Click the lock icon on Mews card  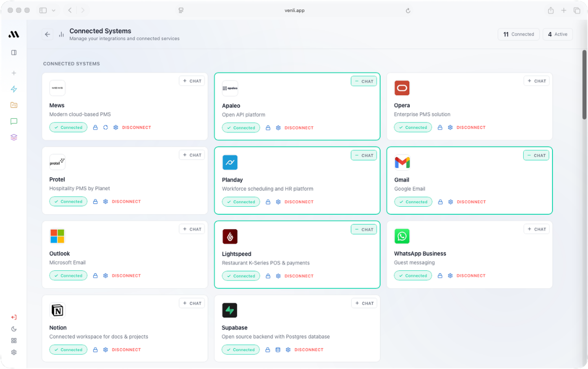95,128
